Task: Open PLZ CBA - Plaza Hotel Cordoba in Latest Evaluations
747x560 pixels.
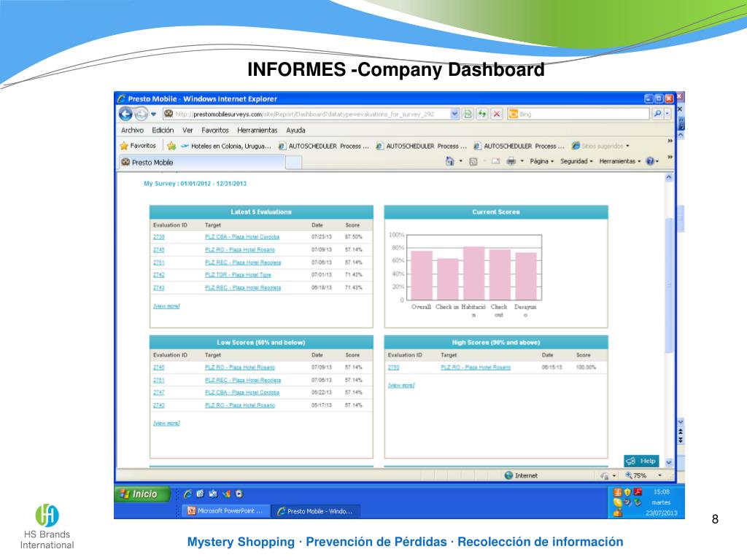Action: pos(242,237)
